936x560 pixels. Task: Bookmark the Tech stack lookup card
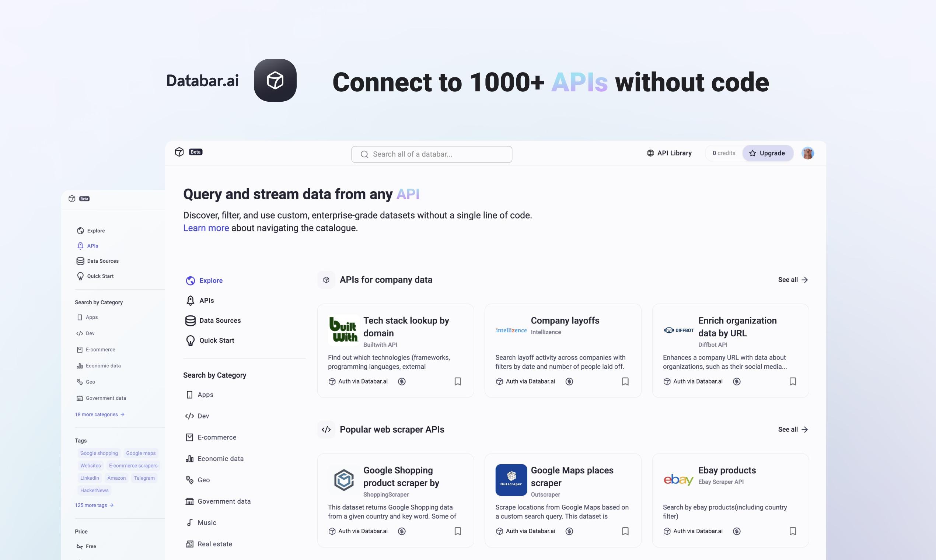pos(457,382)
